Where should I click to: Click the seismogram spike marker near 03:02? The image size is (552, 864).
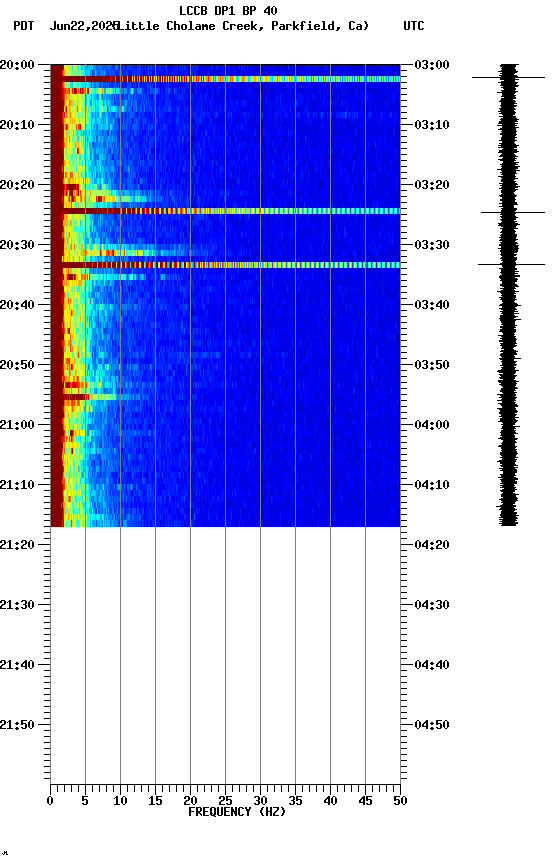tap(508, 78)
